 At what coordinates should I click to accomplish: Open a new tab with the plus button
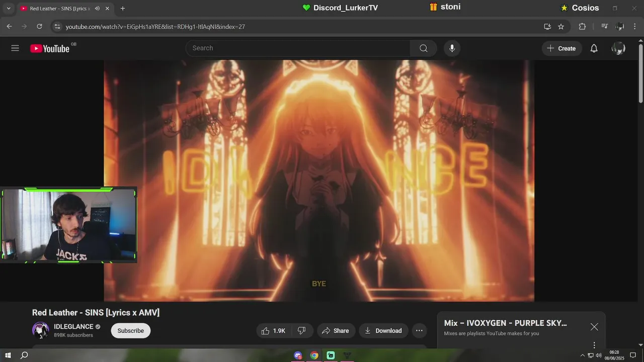[x=122, y=9]
